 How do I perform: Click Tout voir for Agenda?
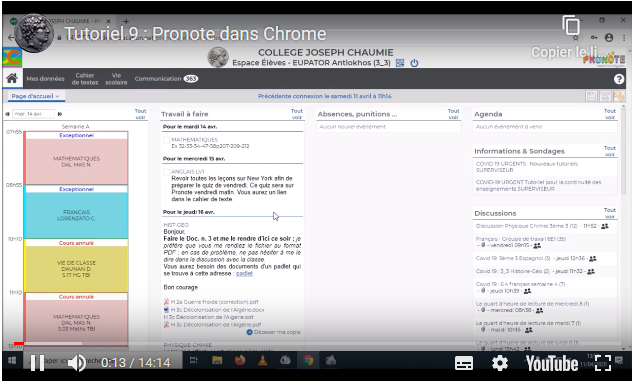point(610,114)
